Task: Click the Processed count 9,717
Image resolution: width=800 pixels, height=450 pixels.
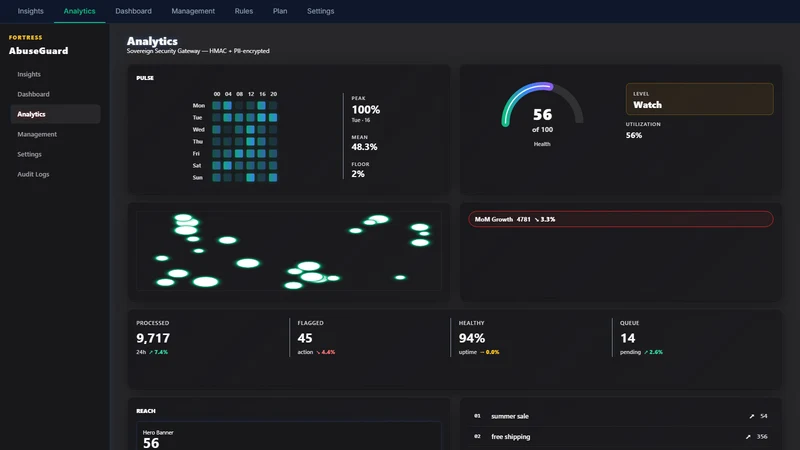Action: pyautogui.click(x=153, y=338)
